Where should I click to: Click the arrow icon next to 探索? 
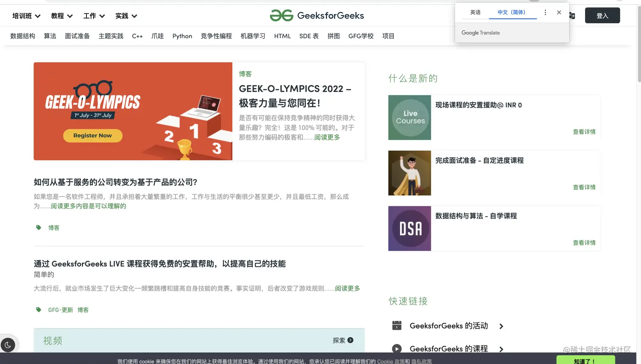(x=350, y=340)
